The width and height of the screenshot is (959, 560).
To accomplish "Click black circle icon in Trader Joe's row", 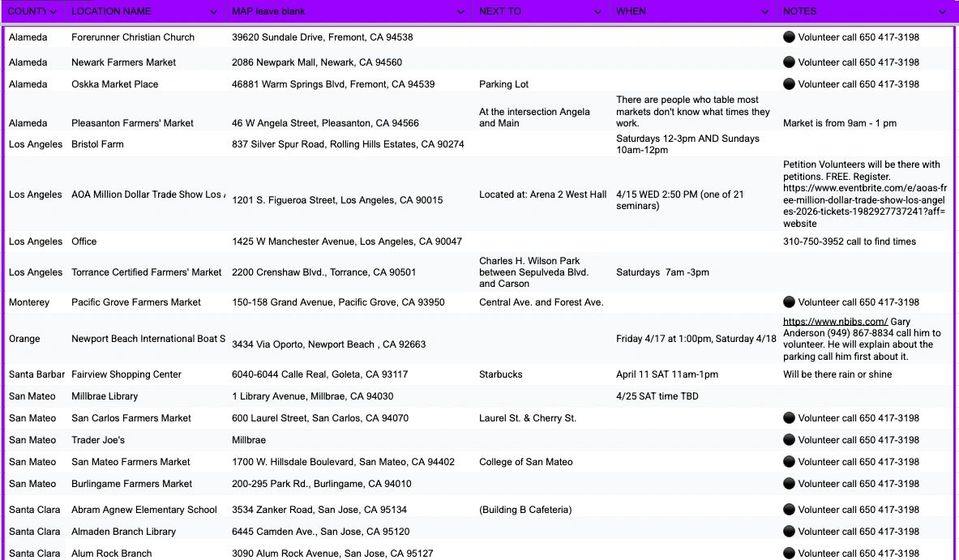I will click(789, 440).
